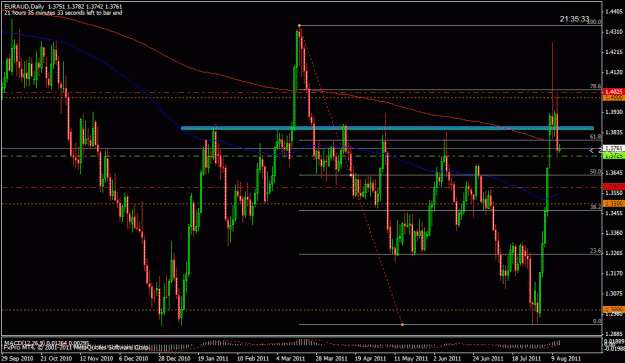The width and height of the screenshot is (625, 363).
Task: Click the 78.6 Fibonacci level label
Action: 595,86
